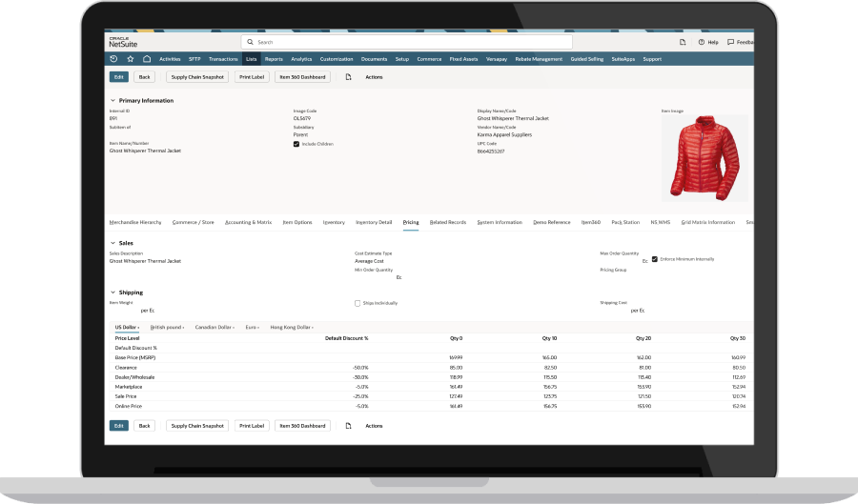Click the top Edit button
Image resolution: width=858 pixels, height=504 pixels.
119,77
